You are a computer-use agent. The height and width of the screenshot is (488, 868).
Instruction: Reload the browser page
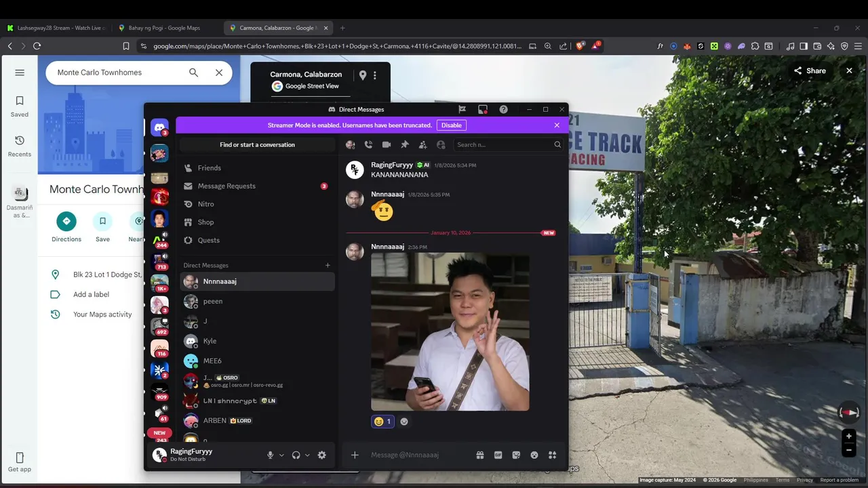tap(37, 46)
